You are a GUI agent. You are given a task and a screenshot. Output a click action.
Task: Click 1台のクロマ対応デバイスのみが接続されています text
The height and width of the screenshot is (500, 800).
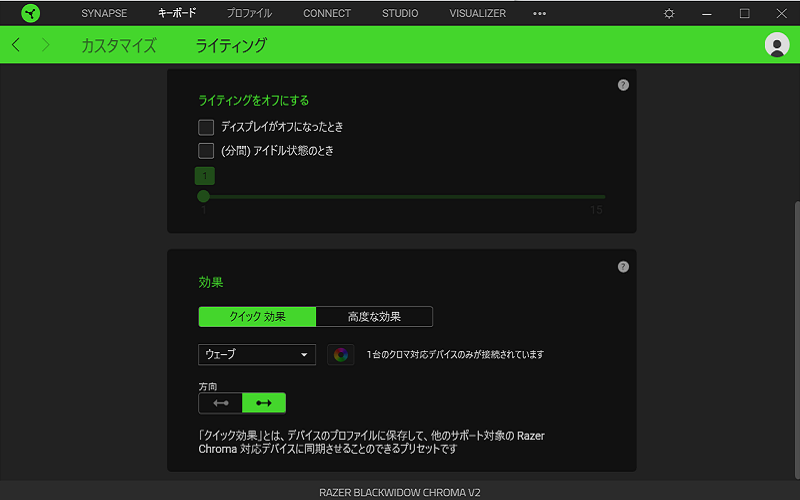[x=455, y=355]
